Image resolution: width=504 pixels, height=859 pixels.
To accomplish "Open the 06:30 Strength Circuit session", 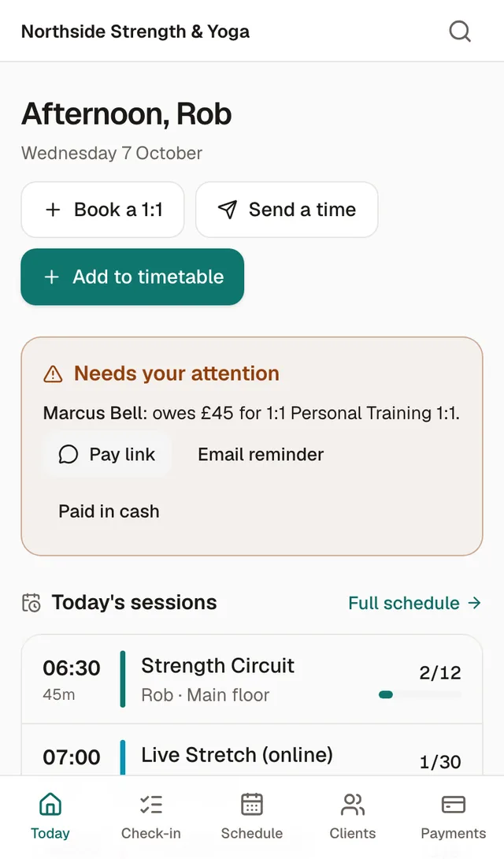I will pos(252,680).
